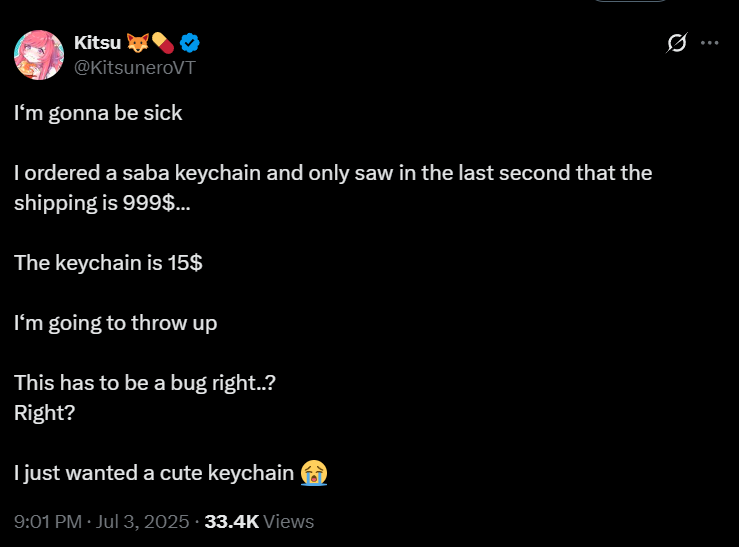The height and width of the screenshot is (547, 739).
Task: Click the "I ordered a saba keychain" sentence
Action: tap(333, 173)
